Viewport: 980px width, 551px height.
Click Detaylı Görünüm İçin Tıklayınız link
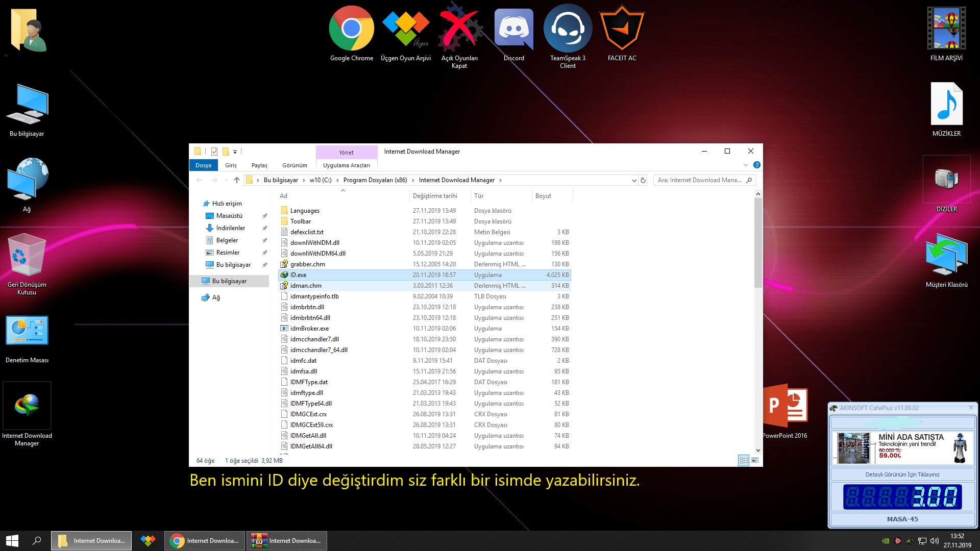click(902, 474)
